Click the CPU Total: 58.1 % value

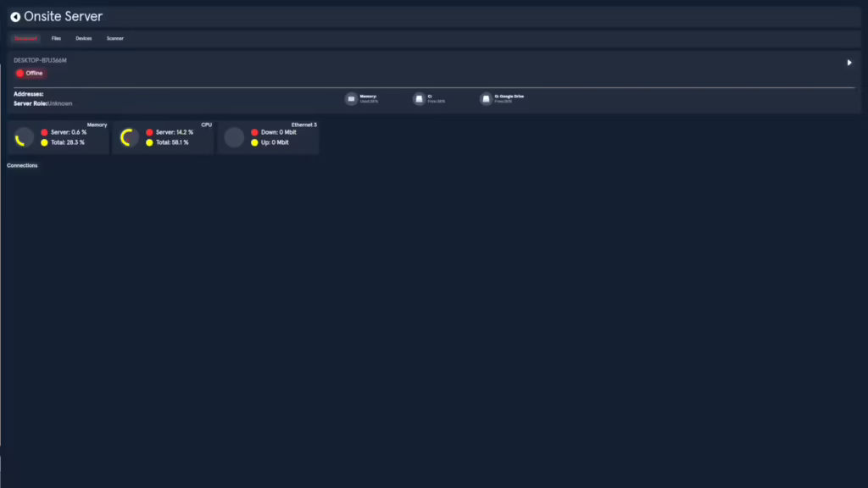point(172,142)
